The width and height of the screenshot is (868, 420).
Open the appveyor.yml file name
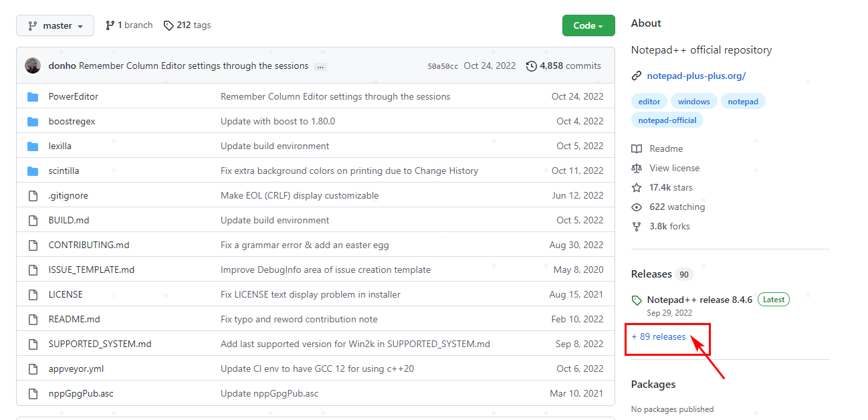[76, 369]
